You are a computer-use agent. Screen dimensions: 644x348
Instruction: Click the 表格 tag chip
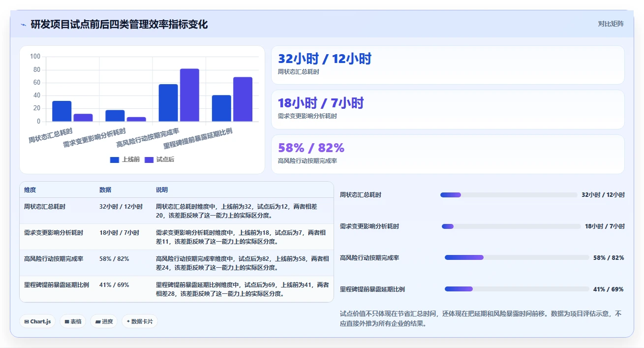(73, 321)
